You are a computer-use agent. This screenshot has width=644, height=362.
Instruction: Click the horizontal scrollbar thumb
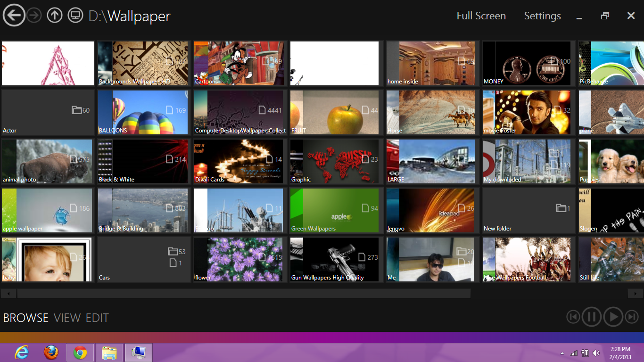click(x=244, y=294)
